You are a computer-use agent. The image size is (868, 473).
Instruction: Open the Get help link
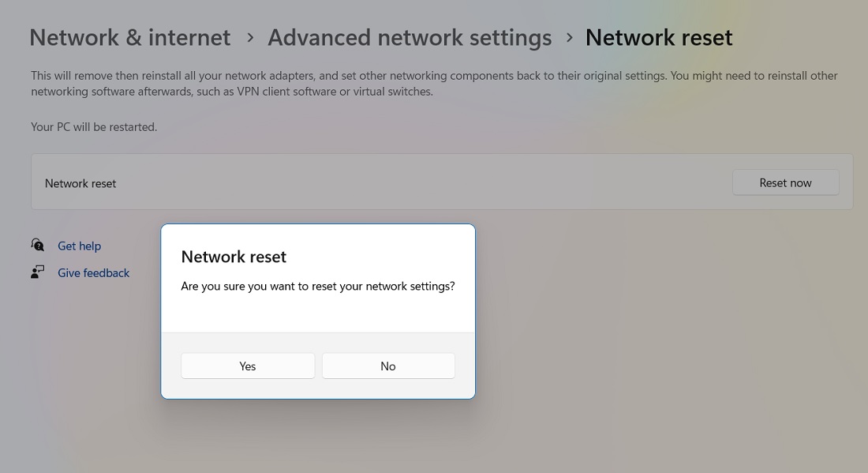(79, 246)
